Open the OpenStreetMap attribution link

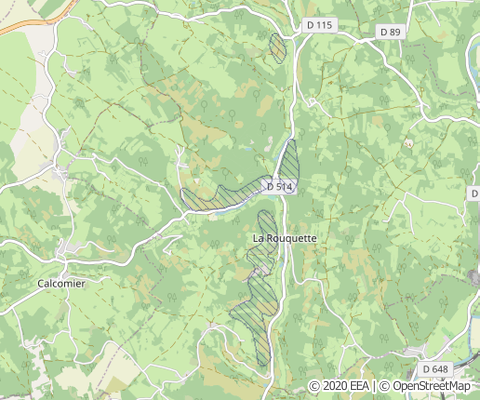[431, 386]
